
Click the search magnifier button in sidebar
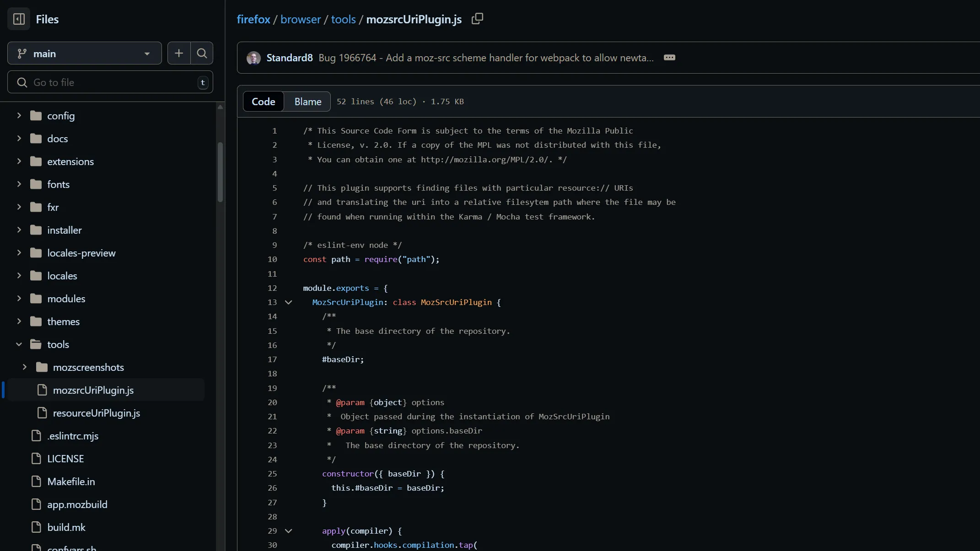(202, 53)
